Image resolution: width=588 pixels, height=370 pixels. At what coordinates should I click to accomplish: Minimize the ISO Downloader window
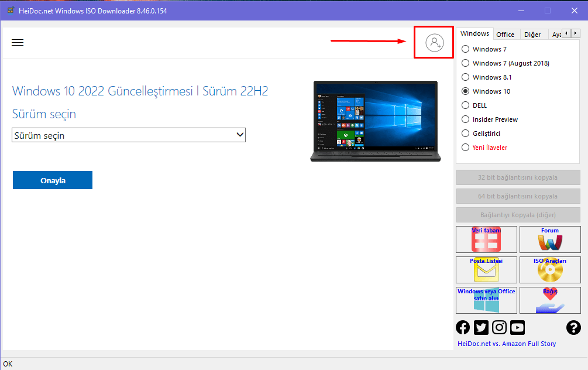point(521,11)
